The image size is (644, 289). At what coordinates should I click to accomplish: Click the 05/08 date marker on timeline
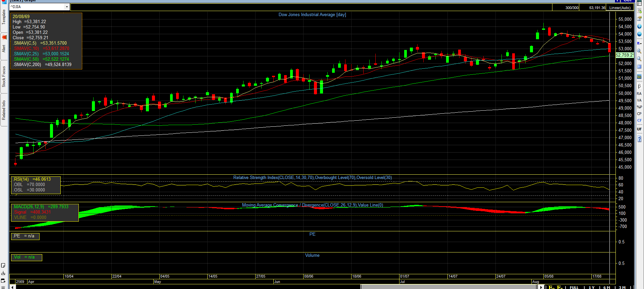click(x=549, y=277)
